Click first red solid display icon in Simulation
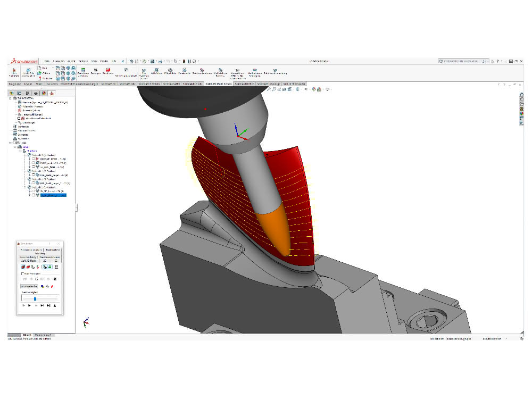Viewport: 532px width, 399px height. click(x=23, y=267)
